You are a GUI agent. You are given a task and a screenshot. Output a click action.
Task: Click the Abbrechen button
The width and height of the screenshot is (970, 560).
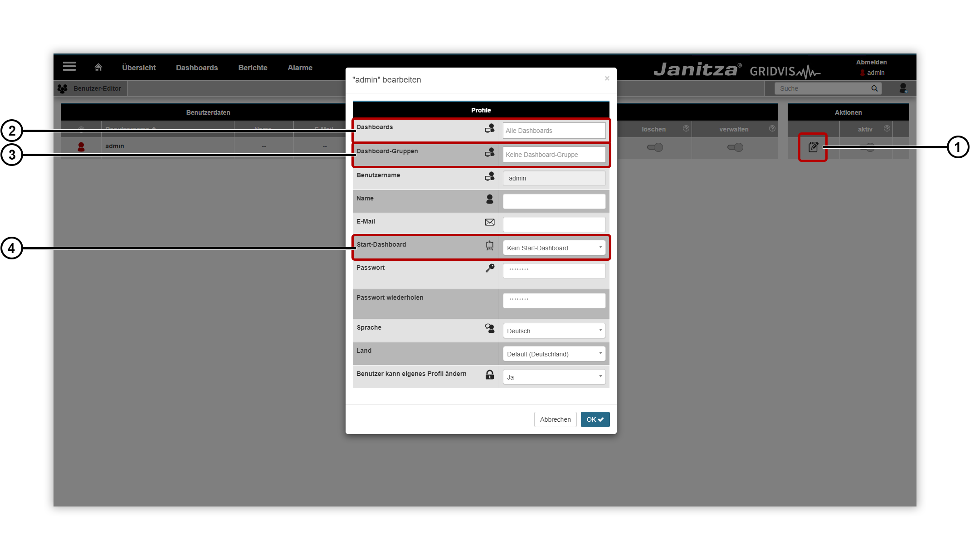[555, 419]
